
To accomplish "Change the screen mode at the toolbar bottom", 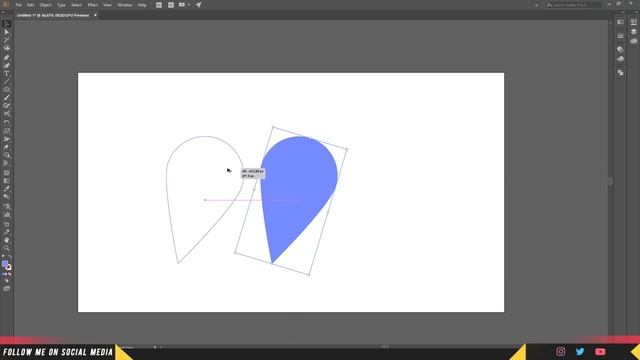I will pyautogui.click(x=7, y=289).
